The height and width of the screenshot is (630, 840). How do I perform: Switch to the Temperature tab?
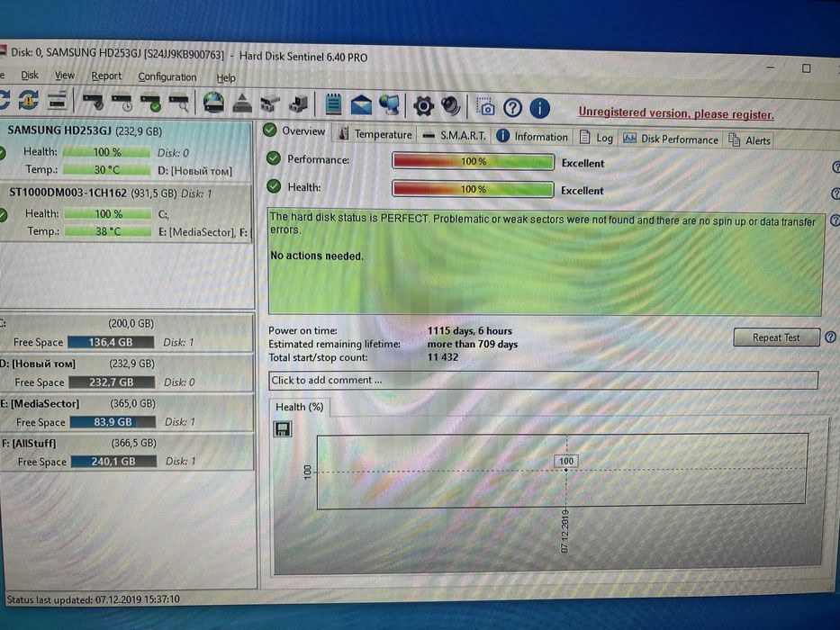pyautogui.click(x=375, y=134)
